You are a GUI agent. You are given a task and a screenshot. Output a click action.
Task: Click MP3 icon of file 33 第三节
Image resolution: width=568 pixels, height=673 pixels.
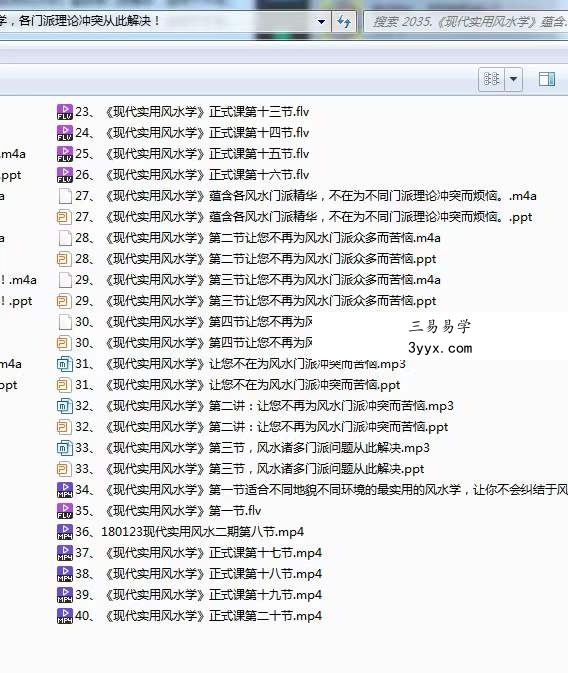point(64,448)
